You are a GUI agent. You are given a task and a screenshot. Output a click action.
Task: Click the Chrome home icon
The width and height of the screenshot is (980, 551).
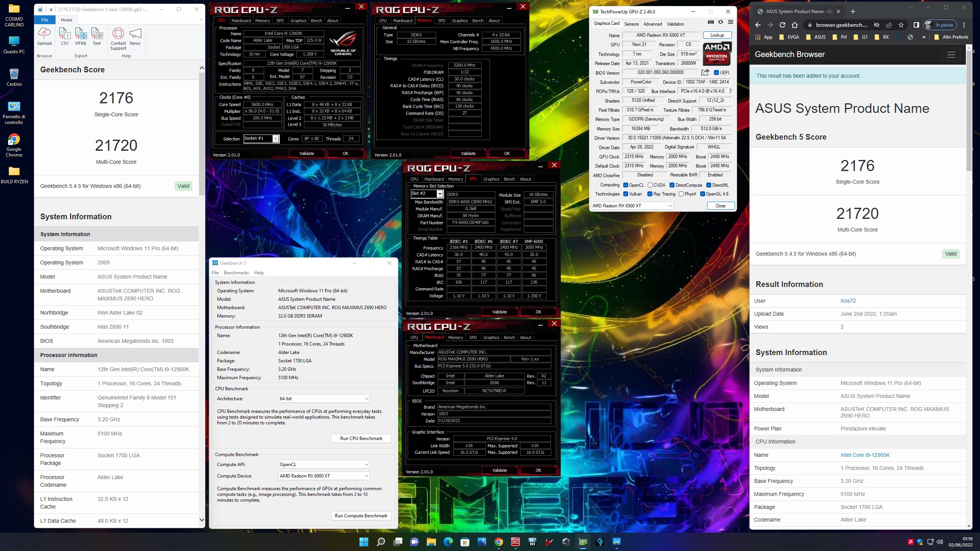795,25
